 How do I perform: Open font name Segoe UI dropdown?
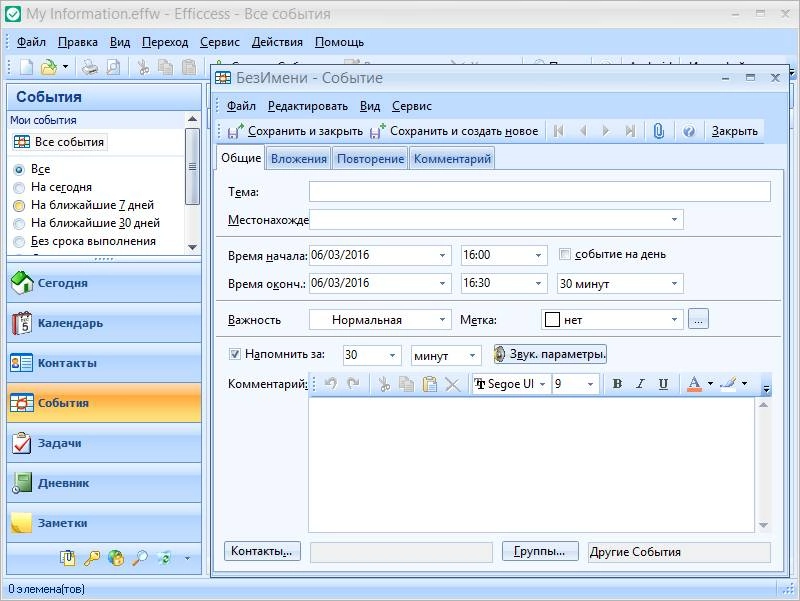[542, 384]
